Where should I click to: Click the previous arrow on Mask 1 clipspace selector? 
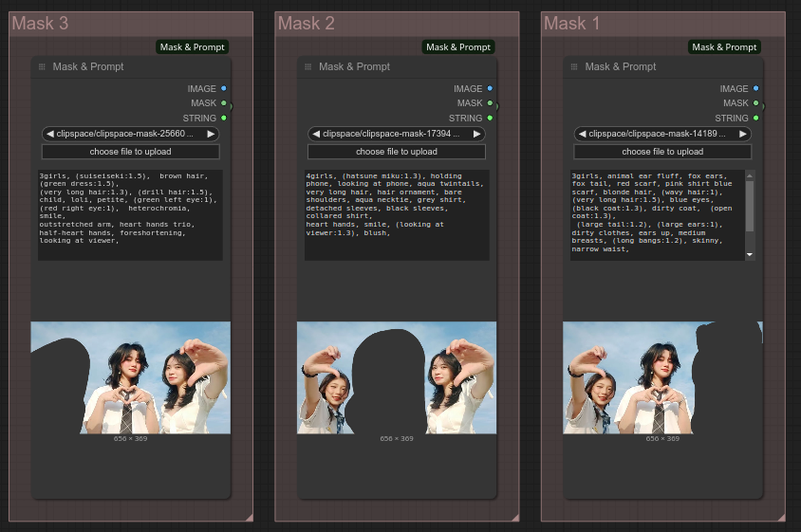pyautogui.click(x=582, y=134)
